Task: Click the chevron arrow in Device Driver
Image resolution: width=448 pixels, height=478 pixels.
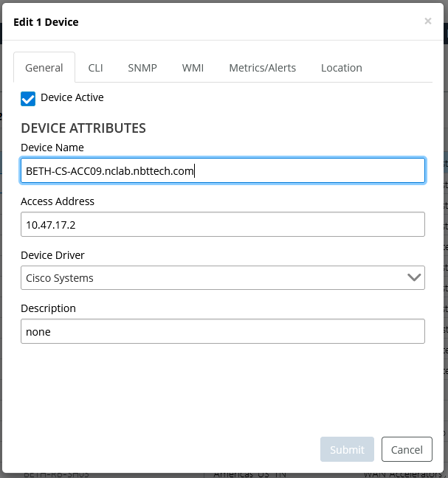Action: click(x=414, y=278)
